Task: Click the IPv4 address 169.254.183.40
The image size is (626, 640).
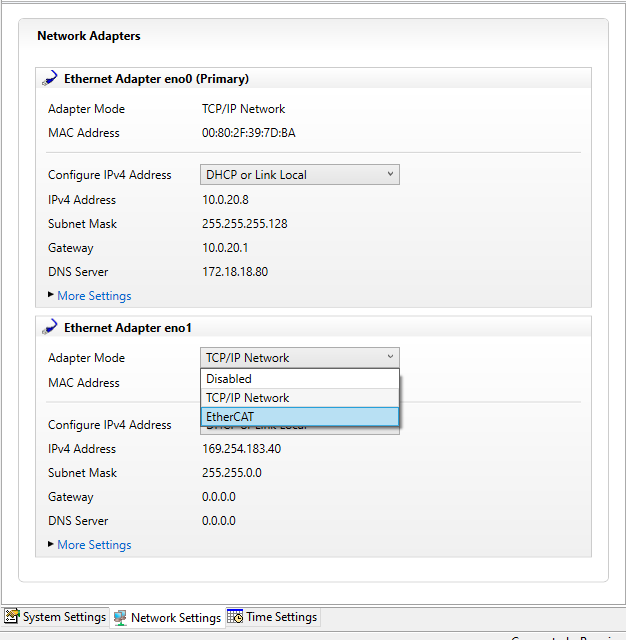Action: pyautogui.click(x=242, y=449)
